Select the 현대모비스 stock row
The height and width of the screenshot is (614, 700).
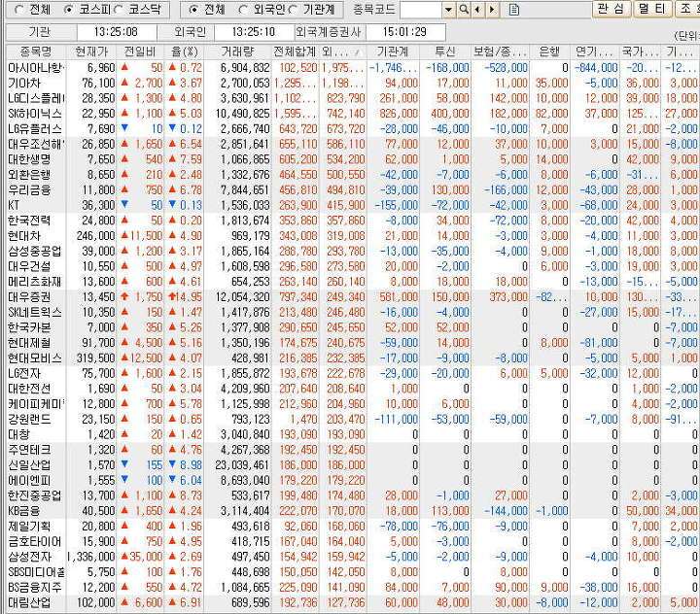pyautogui.click(x=353, y=358)
